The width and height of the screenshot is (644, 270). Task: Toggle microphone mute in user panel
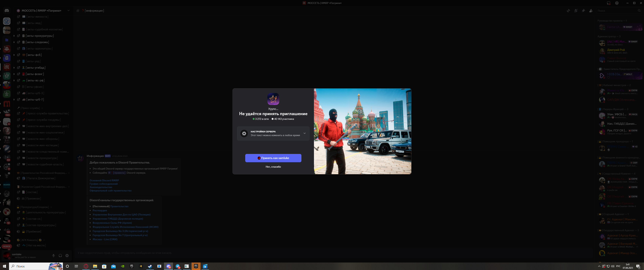pyautogui.click(x=54, y=256)
